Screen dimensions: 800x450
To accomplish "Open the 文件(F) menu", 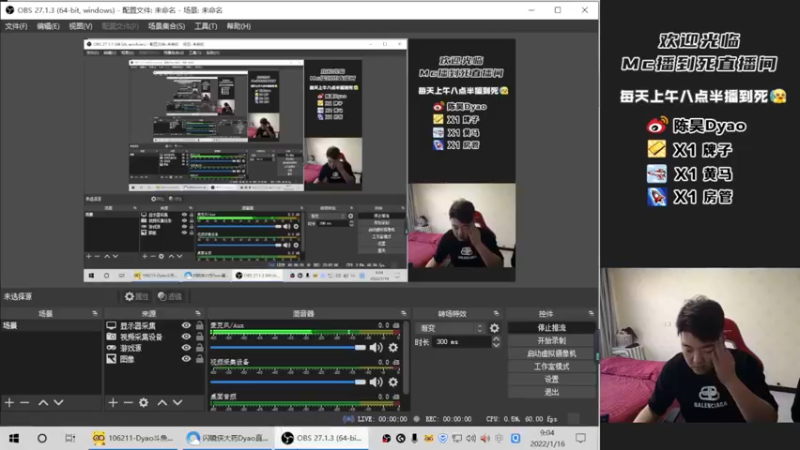I will (16, 26).
